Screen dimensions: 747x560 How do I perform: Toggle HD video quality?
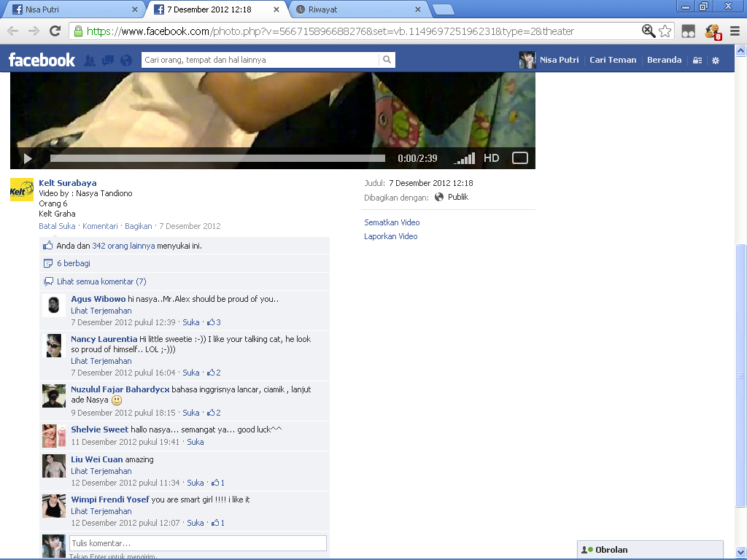tap(491, 158)
